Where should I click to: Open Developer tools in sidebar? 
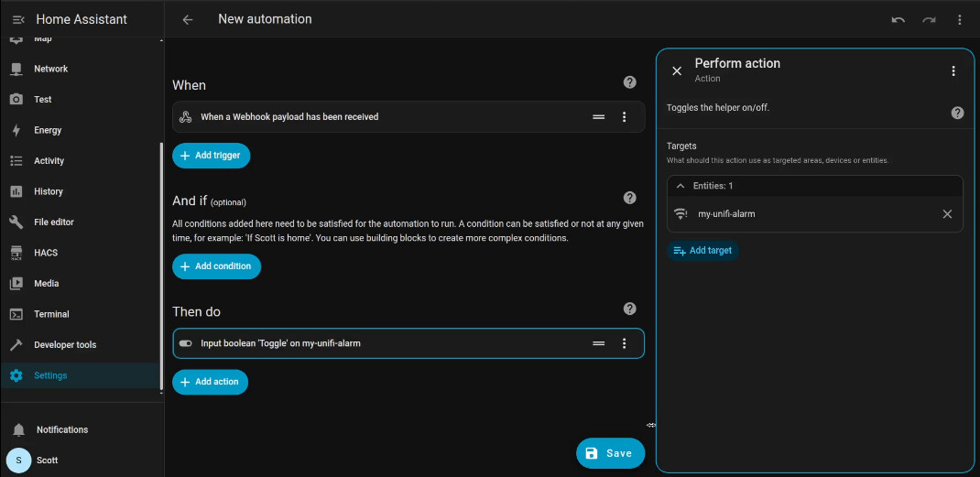[64, 345]
